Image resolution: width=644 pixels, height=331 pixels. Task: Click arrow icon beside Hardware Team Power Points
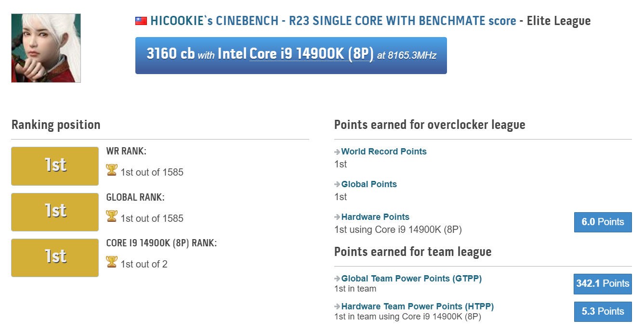337,307
